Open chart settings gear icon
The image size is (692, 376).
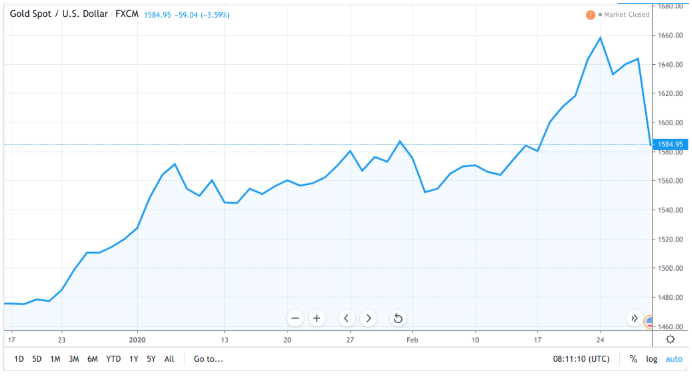[x=670, y=339]
